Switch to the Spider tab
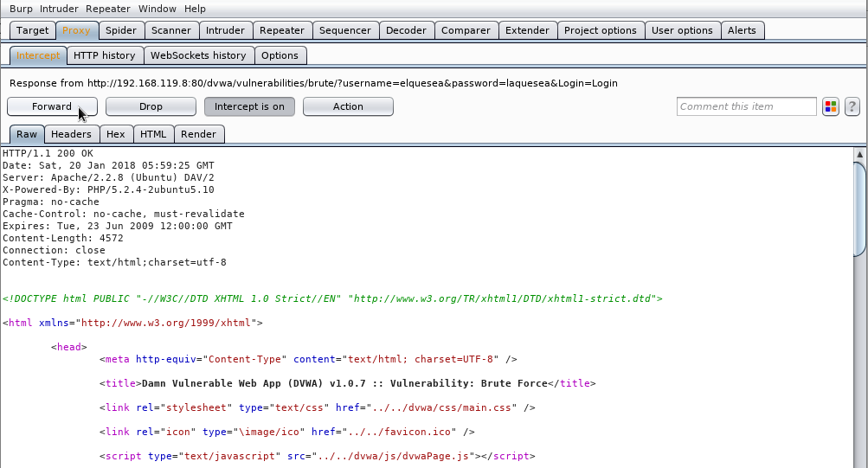 click(121, 30)
